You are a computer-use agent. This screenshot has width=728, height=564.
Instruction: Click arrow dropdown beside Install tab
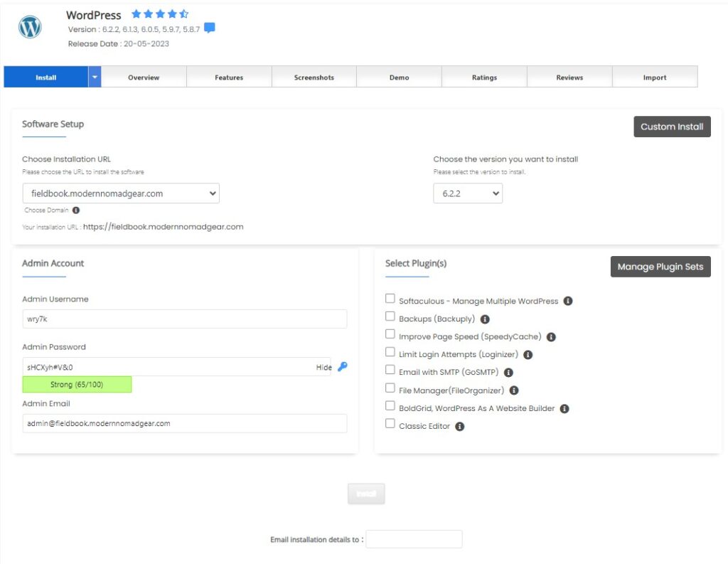pos(95,77)
